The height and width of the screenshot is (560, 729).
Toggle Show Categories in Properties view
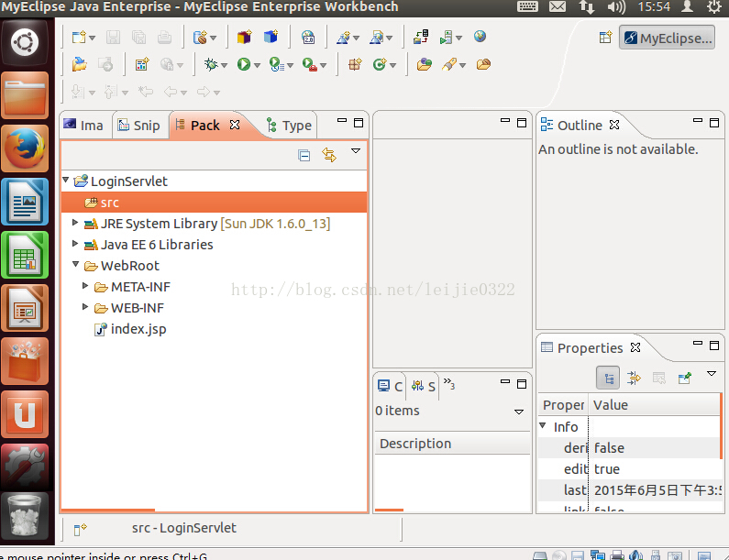608,378
